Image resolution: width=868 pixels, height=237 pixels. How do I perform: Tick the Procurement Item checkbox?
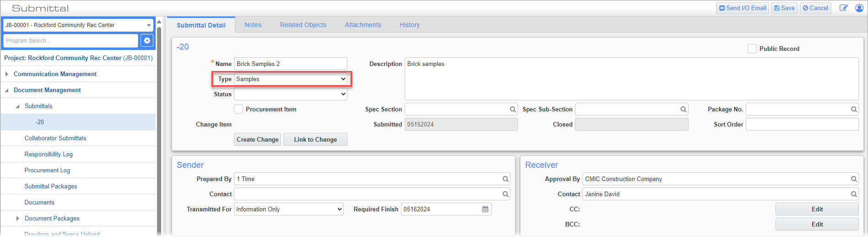point(239,109)
